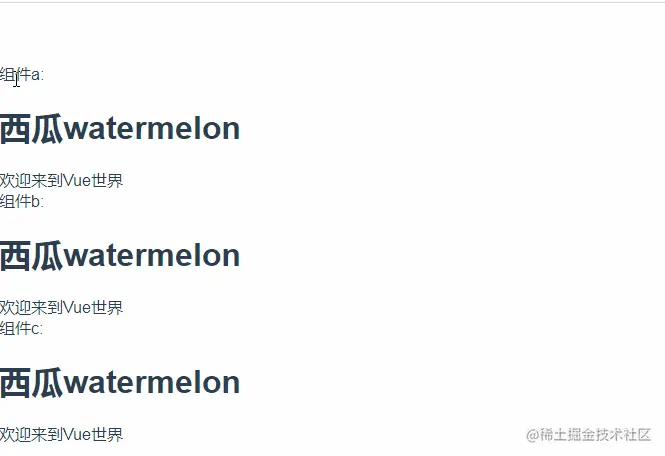This screenshot has width=665, height=456.
Task: Click the word Vue above 组件c label
Action: pyautogui.click(x=77, y=308)
